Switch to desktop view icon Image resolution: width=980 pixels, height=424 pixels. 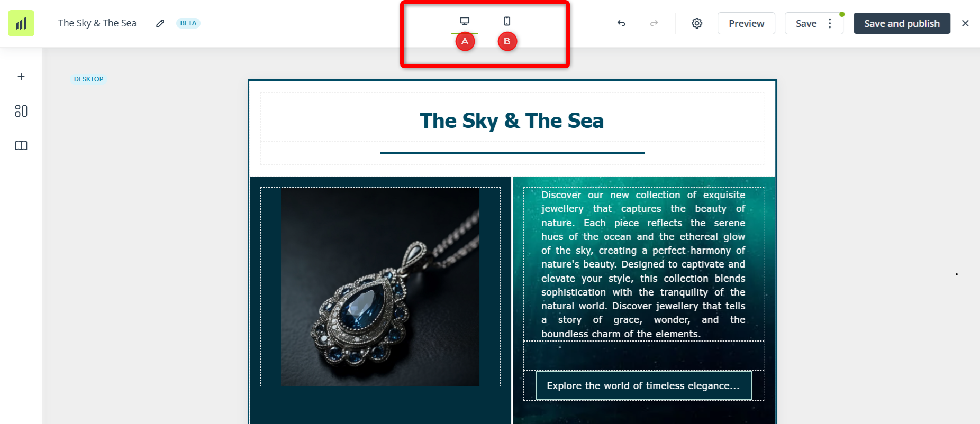coord(465,21)
